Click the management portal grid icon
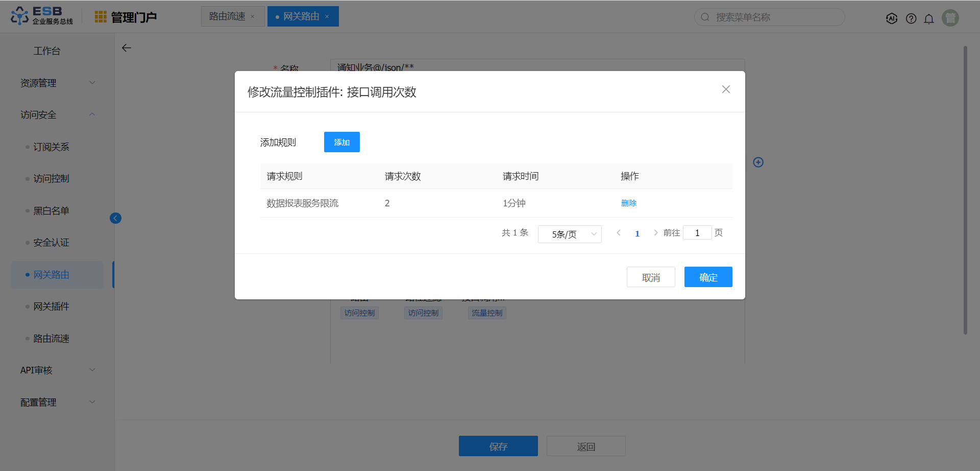The image size is (980, 471). point(101,17)
